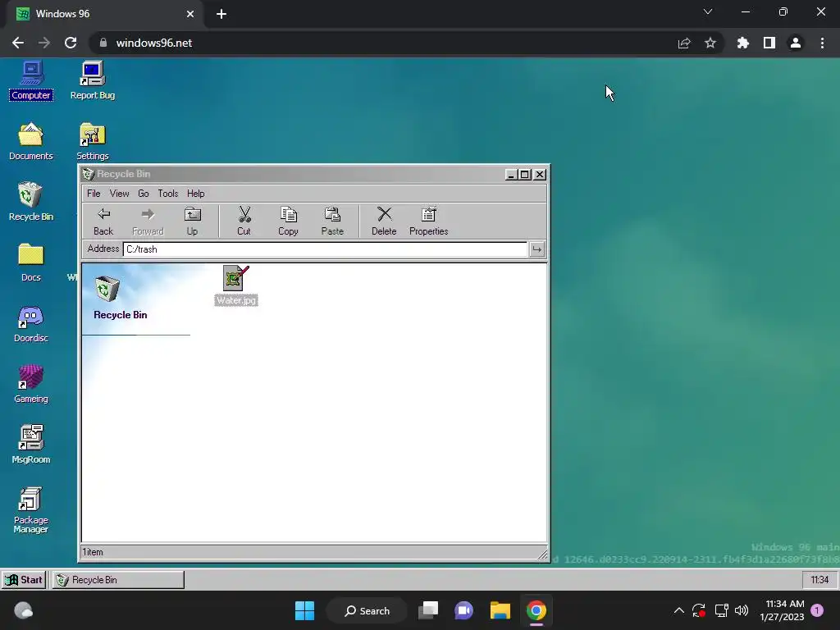The height and width of the screenshot is (630, 840).
Task: Bookmark this page with star icon
Action: (x=710, y=43)
